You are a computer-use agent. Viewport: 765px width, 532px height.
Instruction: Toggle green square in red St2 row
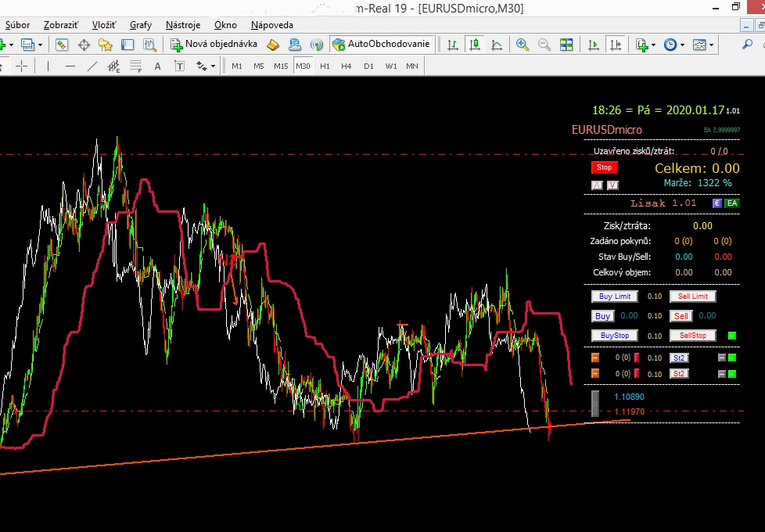(732, 374)
